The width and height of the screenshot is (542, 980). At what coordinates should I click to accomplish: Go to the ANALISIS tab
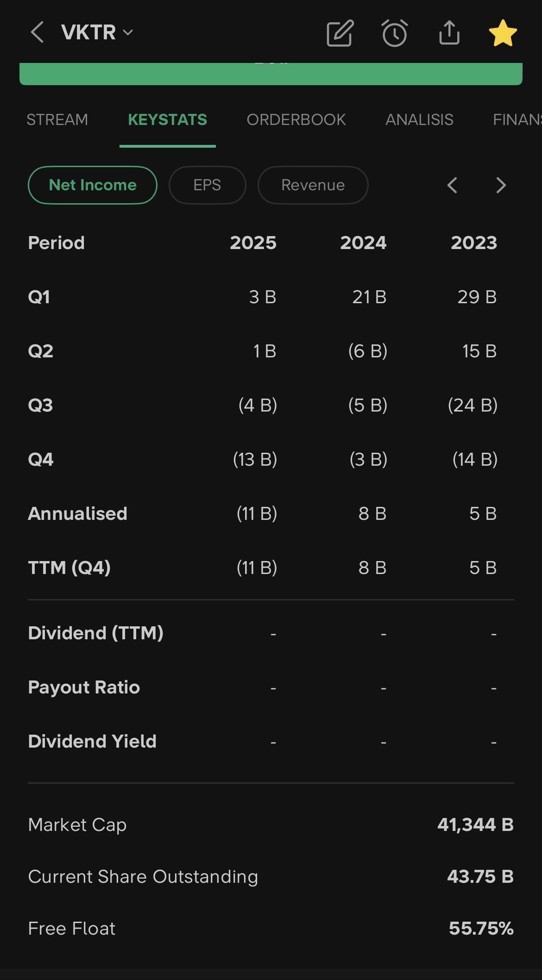(419, 120)
